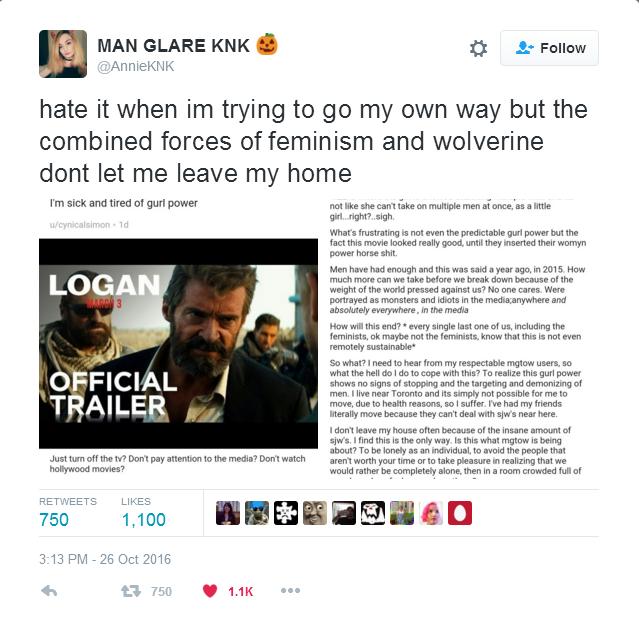Click the white puzzle-piece pattern avatar
This screenshot has width=639, height=631.
(286, 513)
